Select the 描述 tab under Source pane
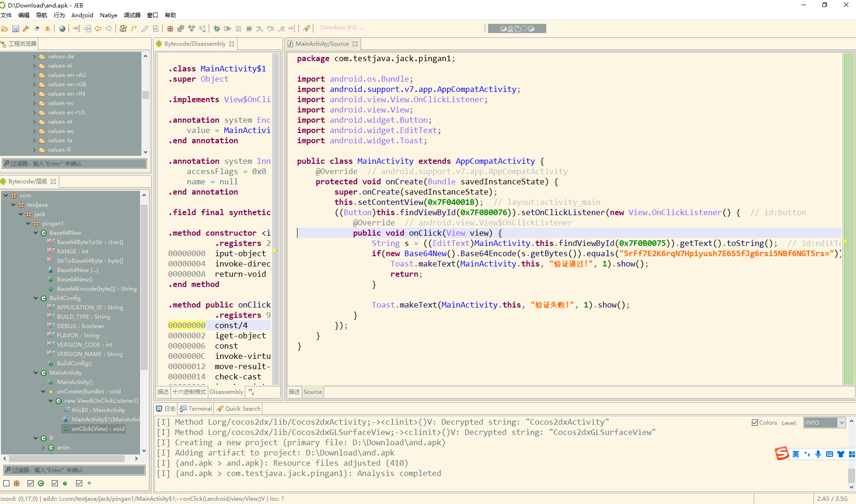The image size is (856, 504). 294,392
